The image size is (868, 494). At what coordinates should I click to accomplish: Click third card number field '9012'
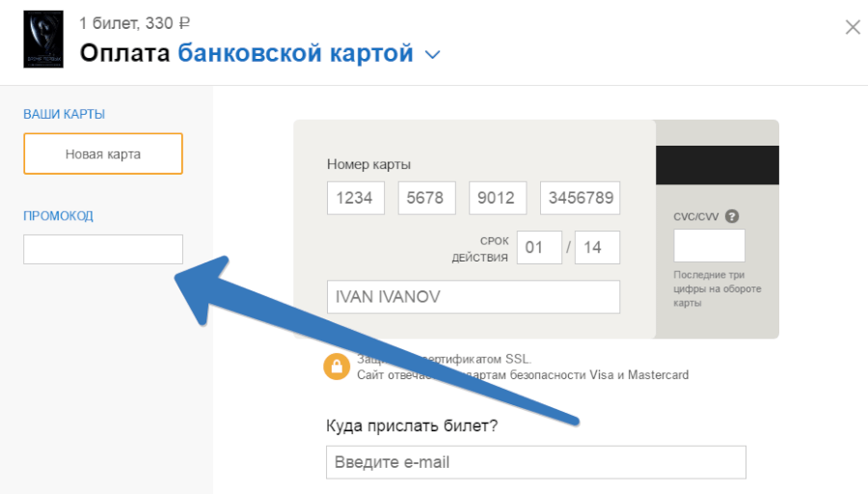click(498, 198)
